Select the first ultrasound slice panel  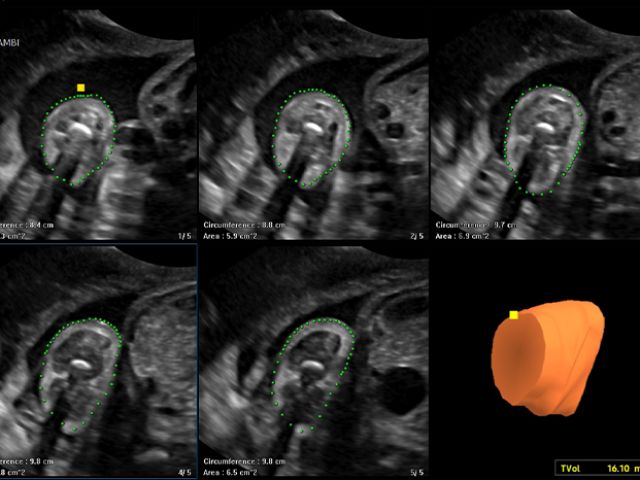click(98, 120)
